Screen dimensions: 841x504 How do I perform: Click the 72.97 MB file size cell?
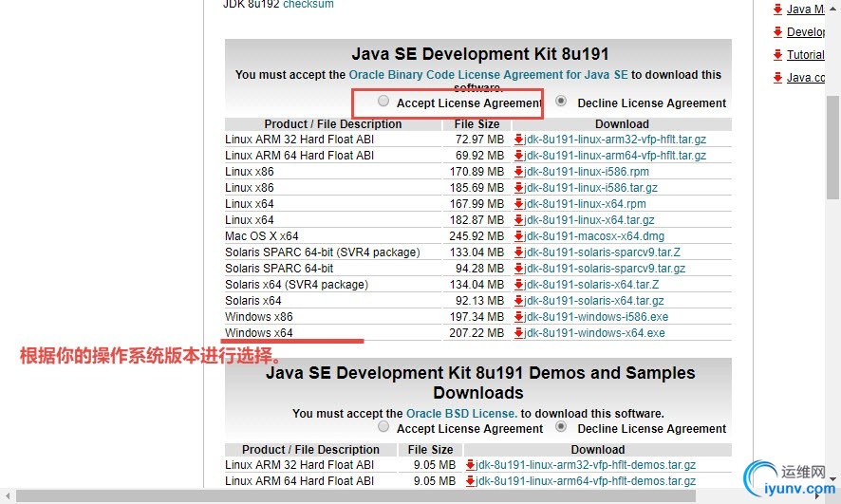[x=477, y=140]
